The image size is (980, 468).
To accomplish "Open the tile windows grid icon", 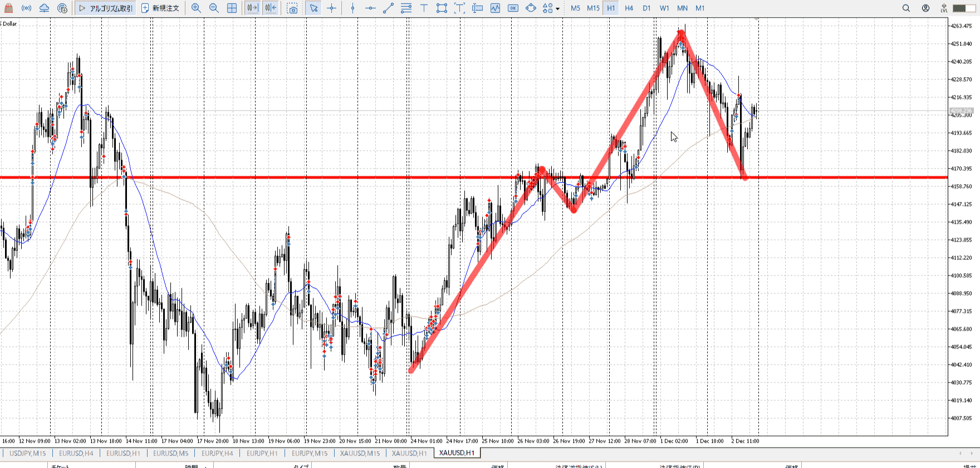I will (232, 8).
